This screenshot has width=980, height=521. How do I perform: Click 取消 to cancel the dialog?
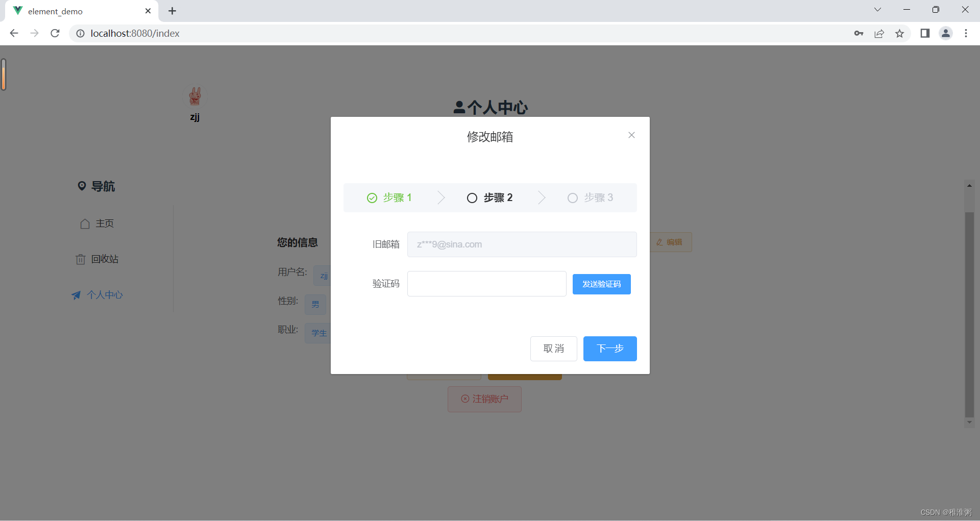click(x=553, y=349)
